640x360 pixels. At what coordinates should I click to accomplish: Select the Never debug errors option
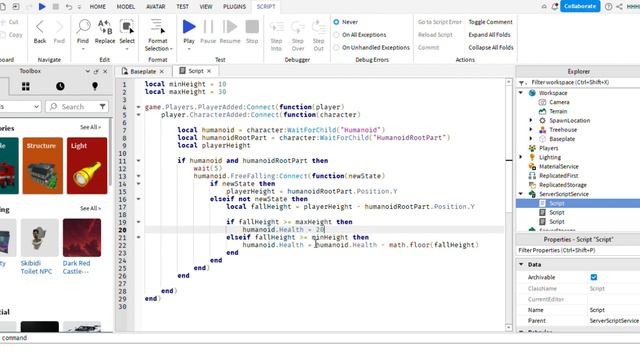(x=336, y=22)
